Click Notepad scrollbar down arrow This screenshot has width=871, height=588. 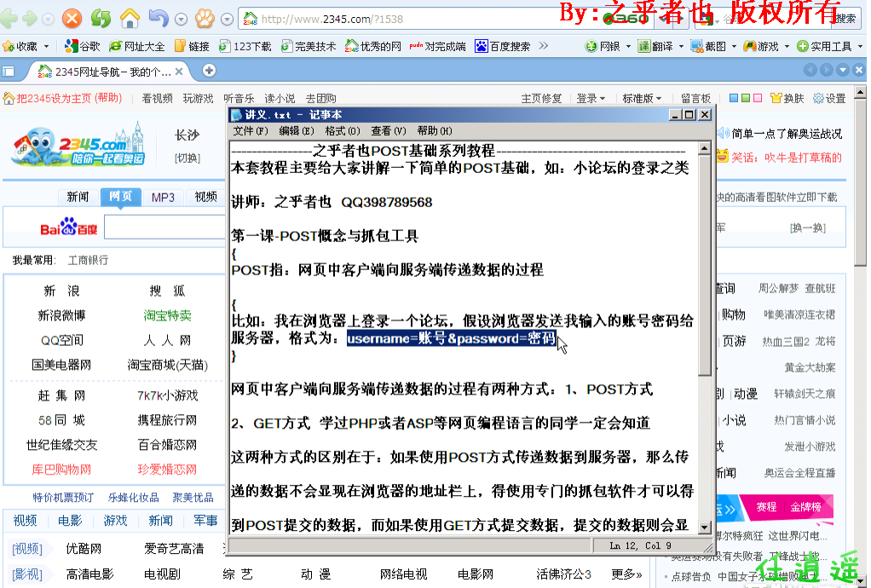tap(704, 527)
